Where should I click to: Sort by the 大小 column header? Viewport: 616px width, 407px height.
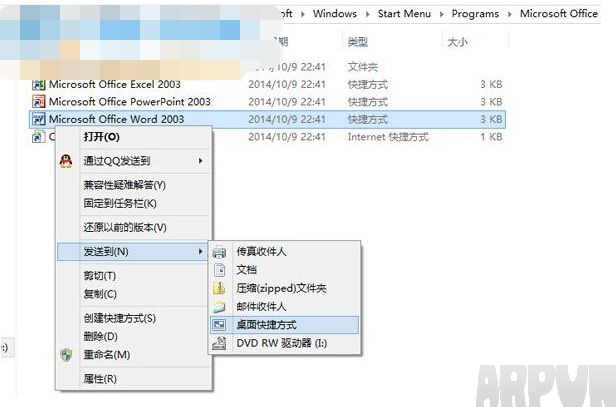click(x=458, y=42)
